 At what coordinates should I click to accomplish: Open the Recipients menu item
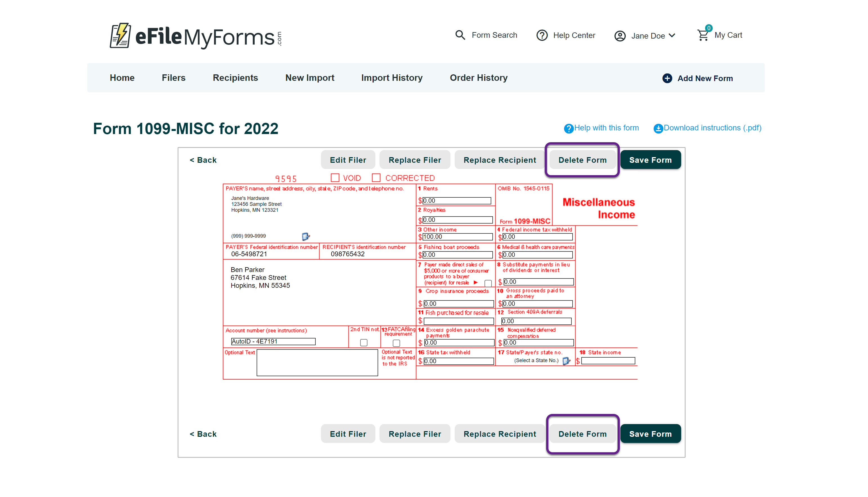click(x=235, y=78)
